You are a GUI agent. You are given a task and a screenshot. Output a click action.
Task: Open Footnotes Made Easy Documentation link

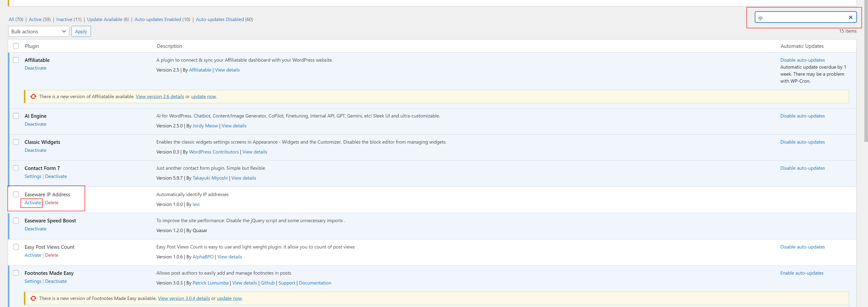(x=315, y=283)
